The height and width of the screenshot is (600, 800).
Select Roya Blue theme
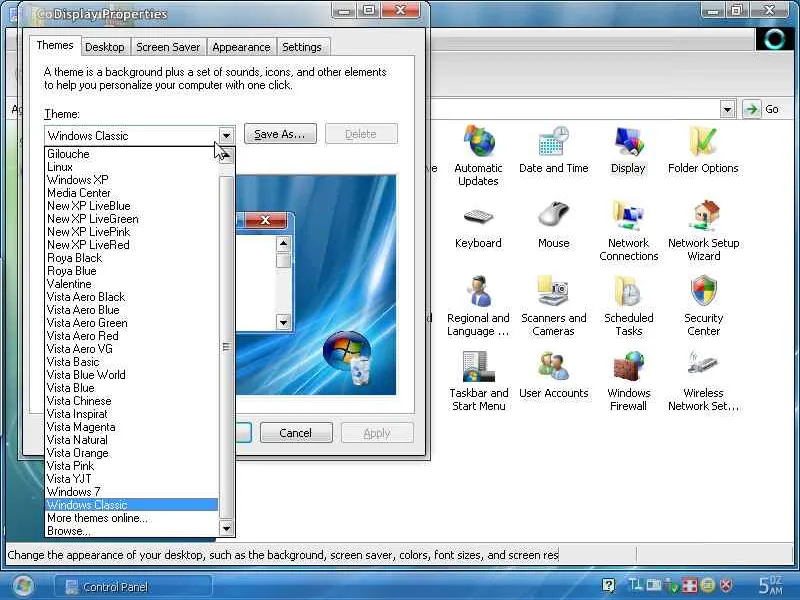coord(132,270)
